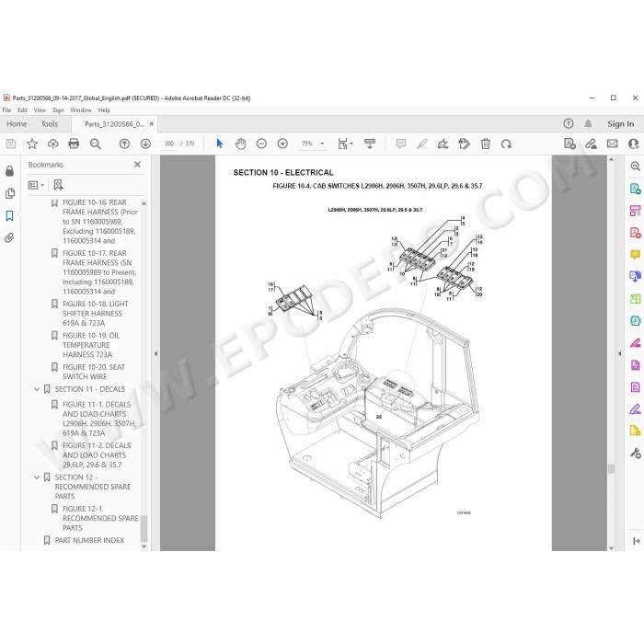Viewport: 644px width, 644px height.
Task: Open PART NUMBER INDEX bookmark
Action: [x=89, y=541]
